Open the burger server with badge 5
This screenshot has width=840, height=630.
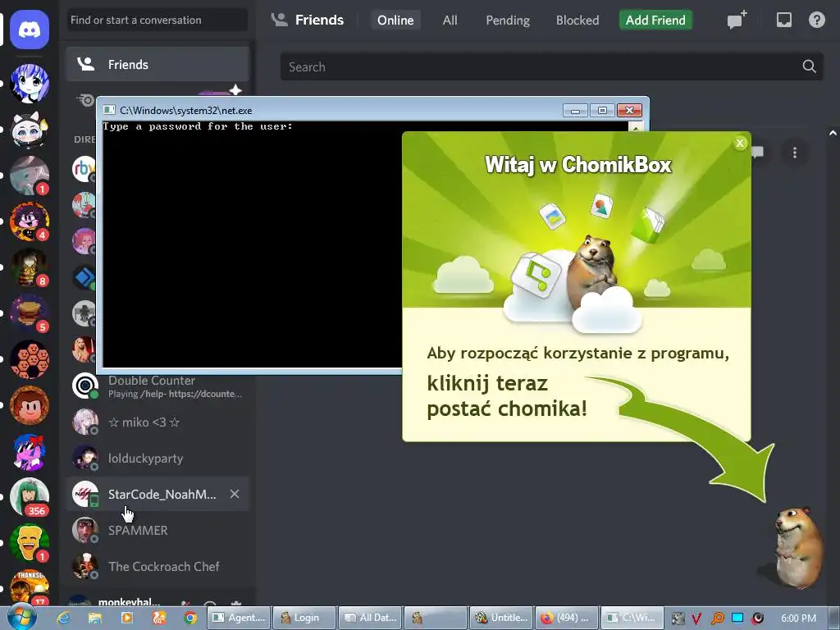tap(30, 313)
